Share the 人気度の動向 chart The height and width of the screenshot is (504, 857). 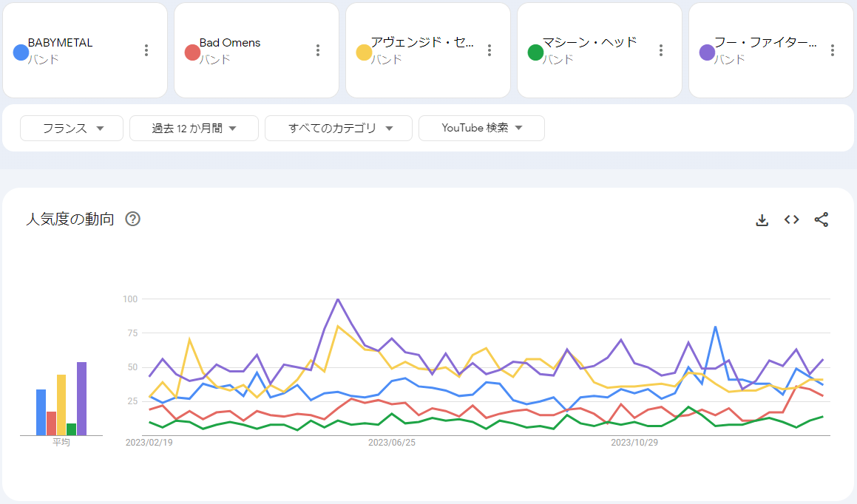(x=821, y=219)
